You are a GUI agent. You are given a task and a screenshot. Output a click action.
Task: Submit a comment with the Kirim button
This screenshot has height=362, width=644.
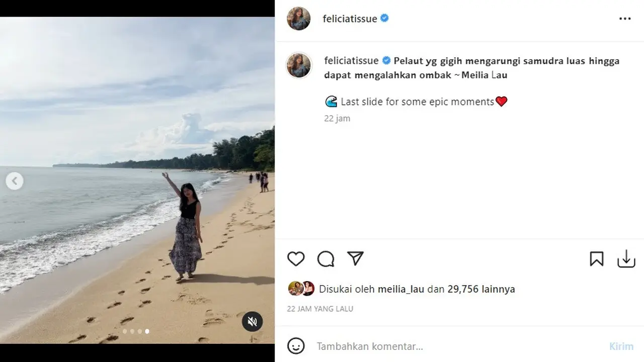[621, 346]
